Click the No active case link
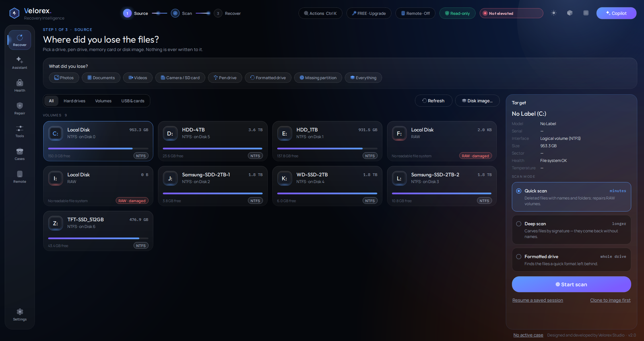644x341 pixels. [x=528, y=335]
